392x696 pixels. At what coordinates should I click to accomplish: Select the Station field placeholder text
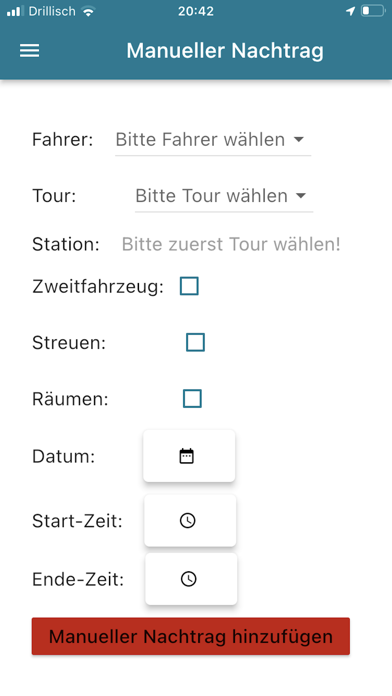point(231,244)
